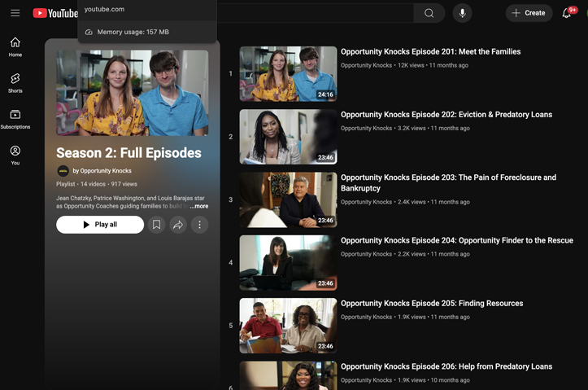Click title 'Episode 206: Help from Predatory Loans'
Screen dimensions: 588x390
click(x=446, y=366)
